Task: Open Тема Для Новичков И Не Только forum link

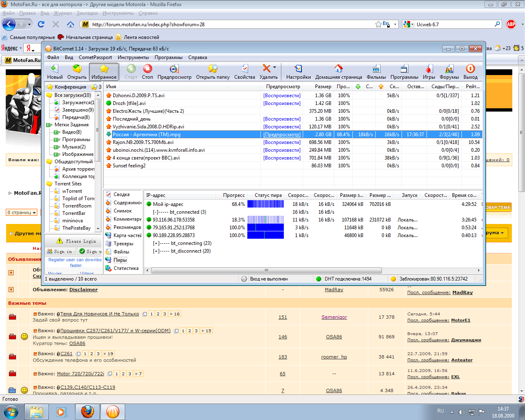Action: pyautogui.click(x=100, y=314)
